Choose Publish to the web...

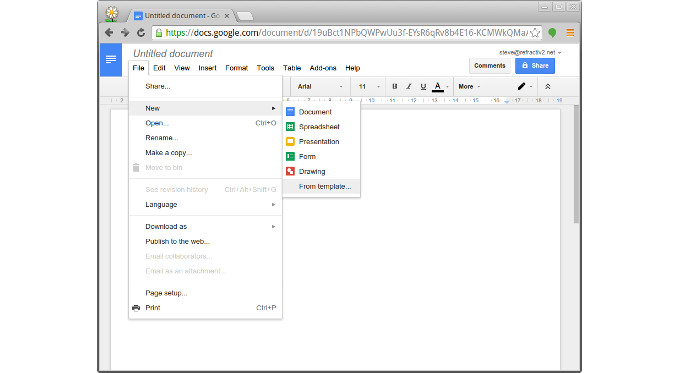click(206, 242)
